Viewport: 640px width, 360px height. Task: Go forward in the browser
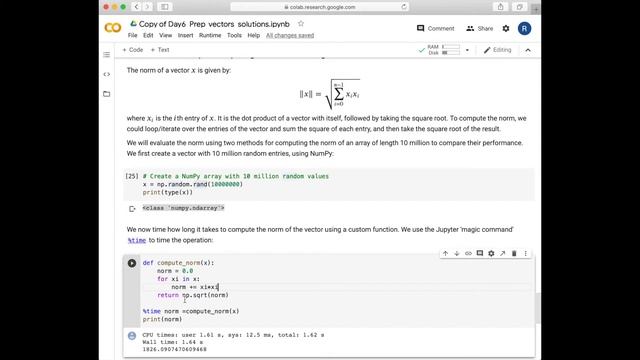pos(147,7)
